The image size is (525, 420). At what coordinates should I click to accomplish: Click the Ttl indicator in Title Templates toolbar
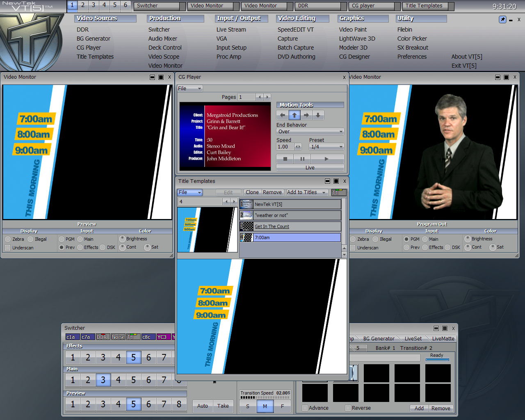click(x=339, y=192)
